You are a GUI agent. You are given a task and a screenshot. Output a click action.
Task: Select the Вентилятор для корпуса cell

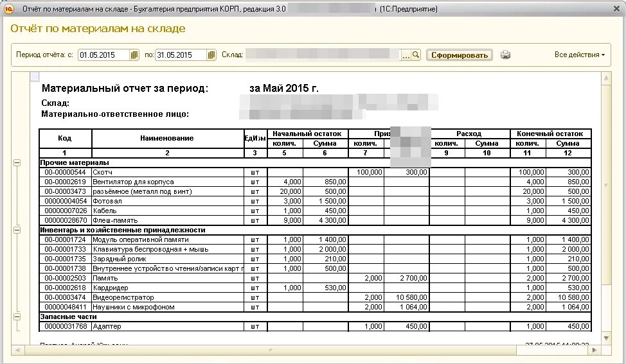168,182
